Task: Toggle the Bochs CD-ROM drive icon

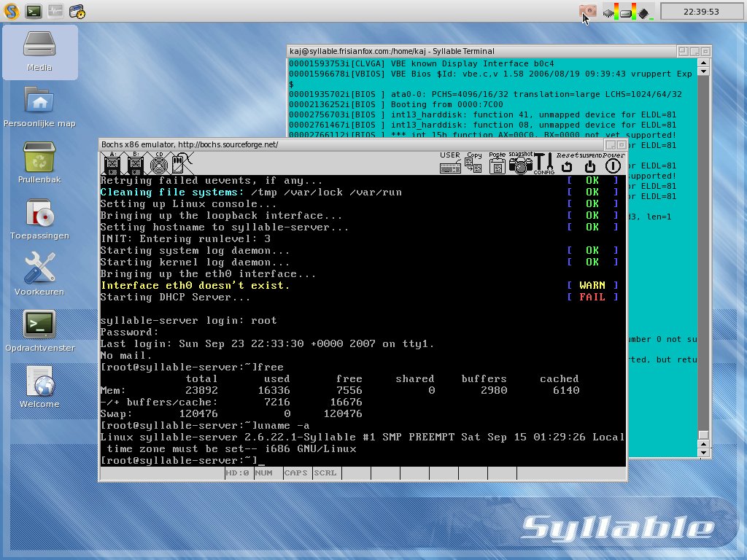Action: (159, 163)
